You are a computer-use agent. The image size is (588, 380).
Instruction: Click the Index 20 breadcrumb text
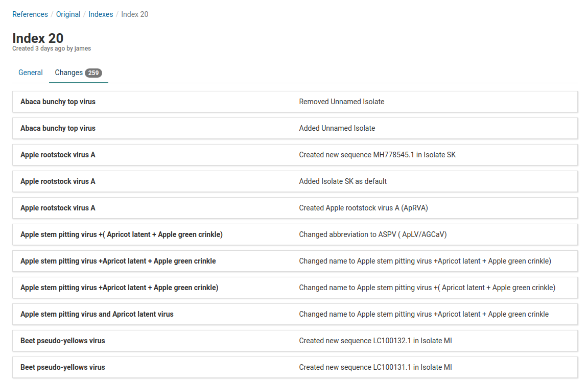[134, 14]
